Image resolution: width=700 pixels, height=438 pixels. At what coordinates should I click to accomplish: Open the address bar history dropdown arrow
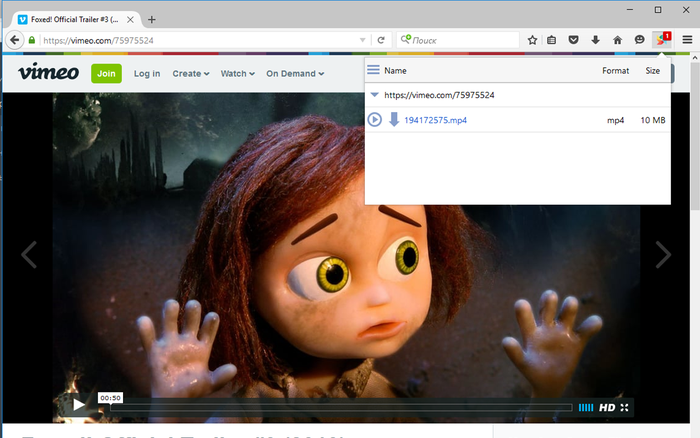362,40
